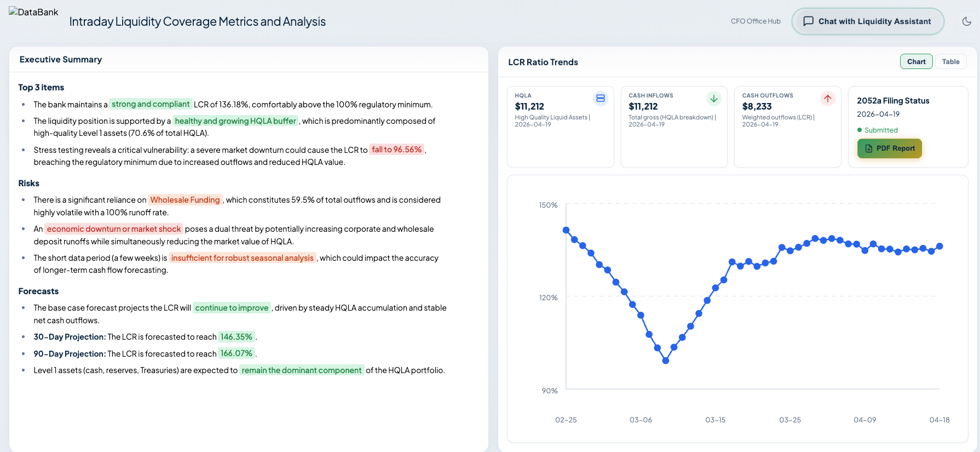Click the last data point on chart
The width and height of the screenshot is (980, 452).
(x=939, y=247)
